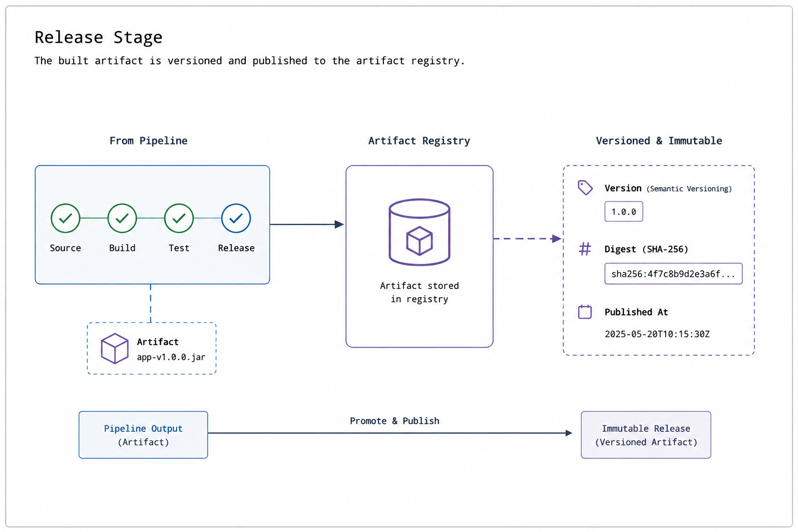
Task: Click the Release label under the pipeline
Action: tap(236, 248)
